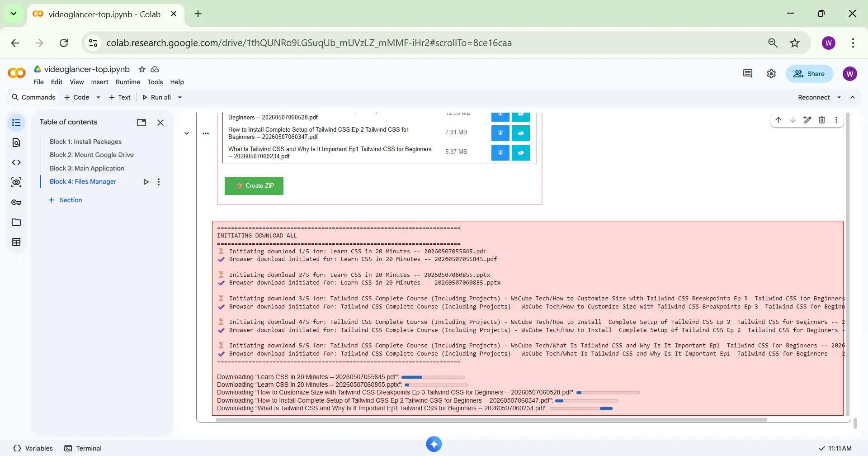The image size is (868, 456).
Task: Click the browser address bar URL
Action: [x=309, y=43]
